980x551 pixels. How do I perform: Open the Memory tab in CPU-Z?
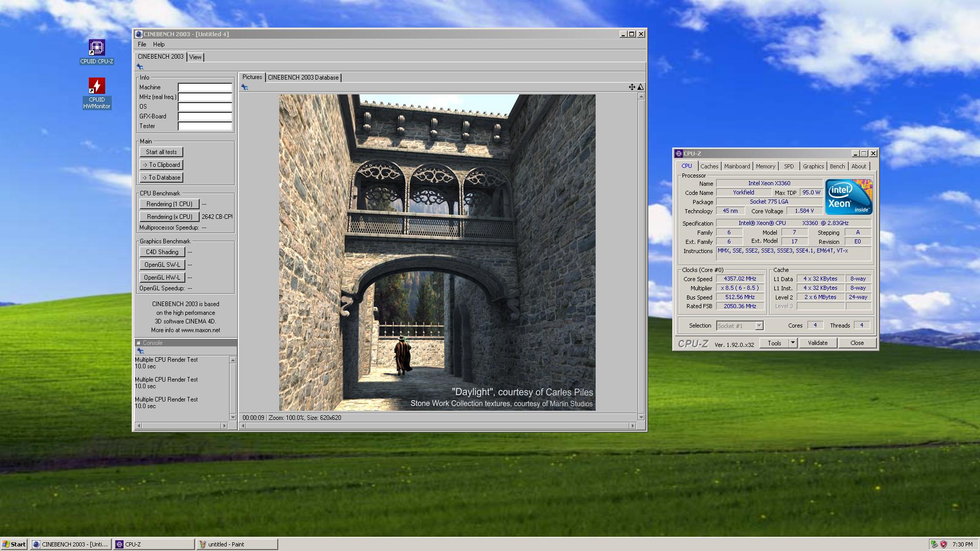click(766, 166)
